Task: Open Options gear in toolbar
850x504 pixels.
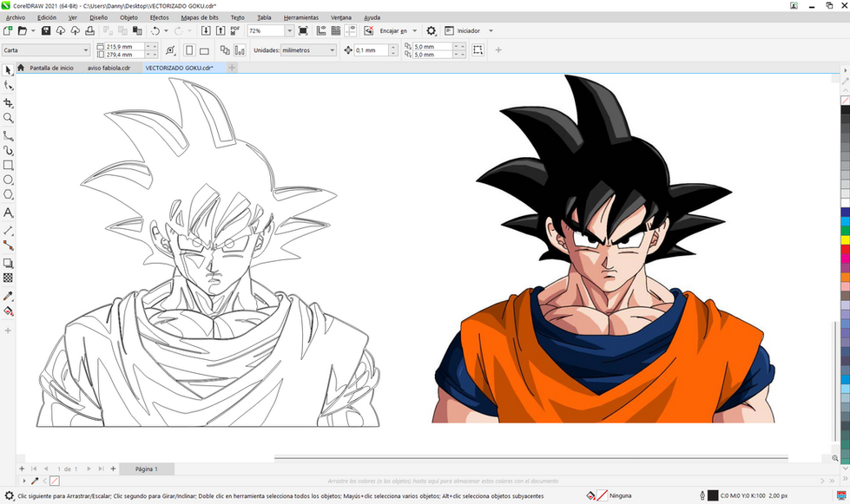Action: (431, 31)
